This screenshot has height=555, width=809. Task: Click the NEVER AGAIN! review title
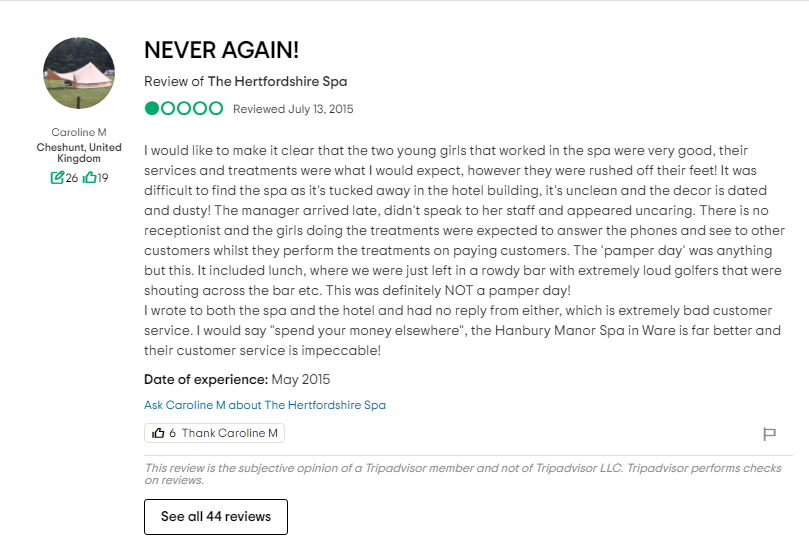pos(221,50)
